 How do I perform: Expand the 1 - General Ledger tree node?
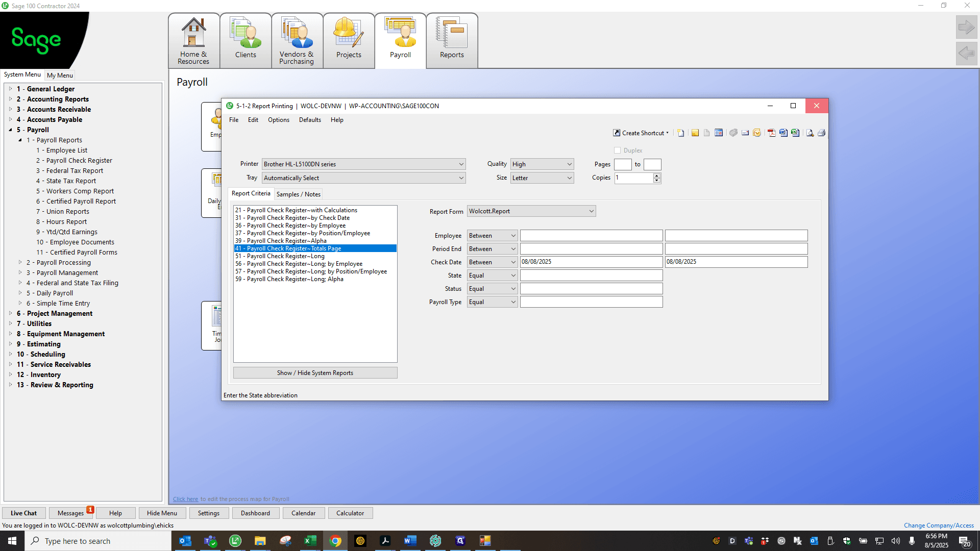click(x=10, y=89)
